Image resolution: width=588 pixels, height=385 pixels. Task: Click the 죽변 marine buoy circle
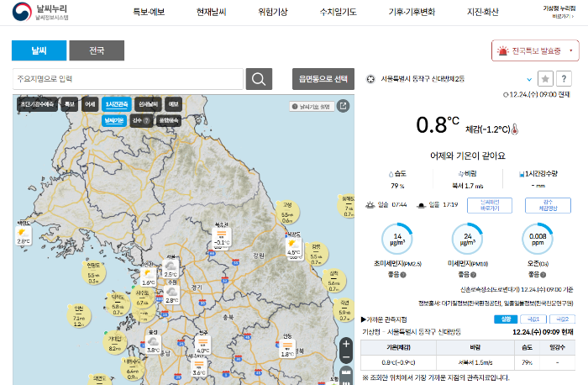(x=344, y=310)
